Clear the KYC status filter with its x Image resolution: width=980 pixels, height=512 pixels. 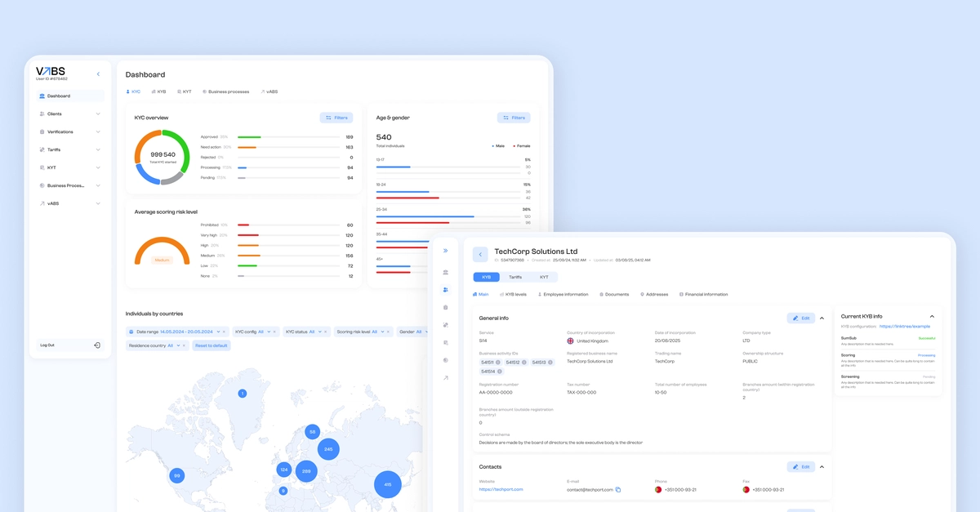pyautogui.click(x=326, y=332)
